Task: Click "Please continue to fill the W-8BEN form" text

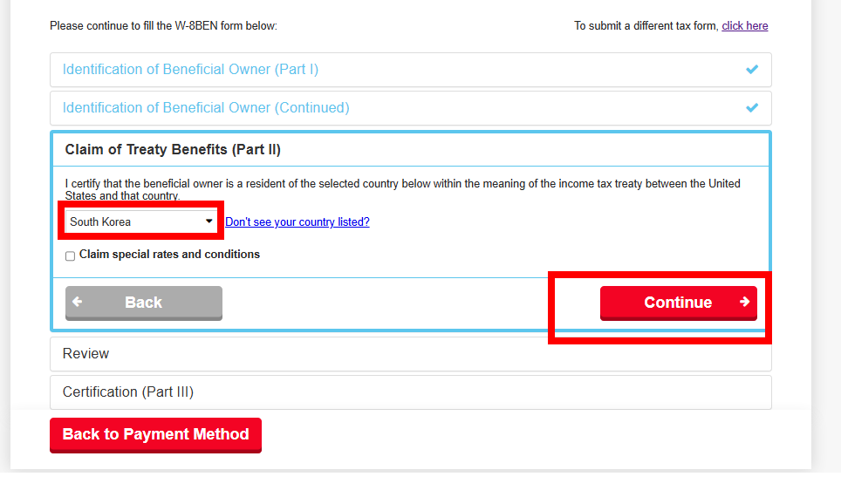Action: click(164, 26)
